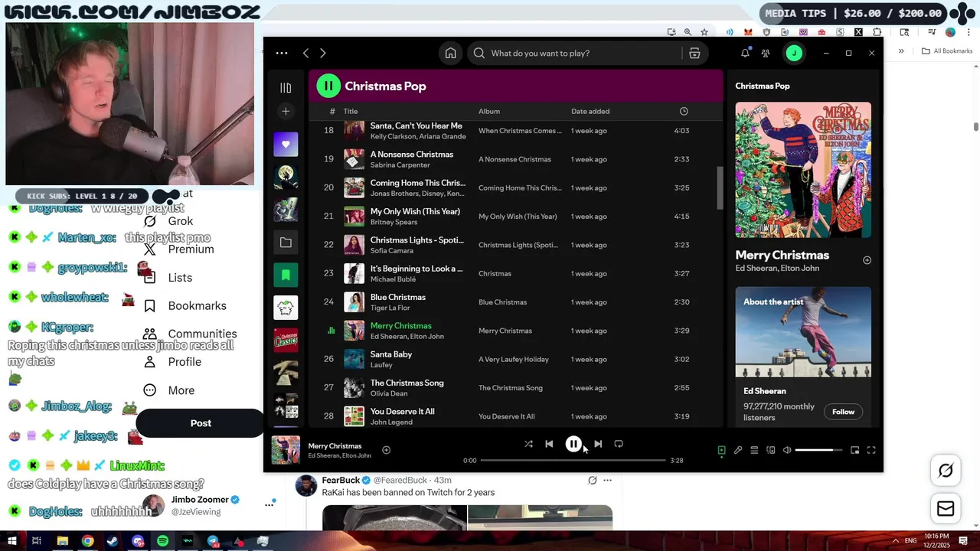Open Connect to a device
Image resolution: width=980 pixels, height=551 pixels.
771,451
